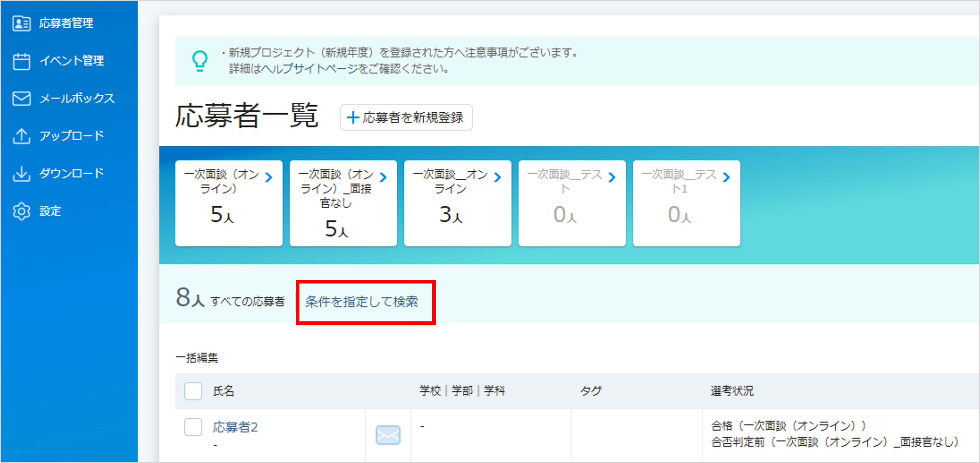This screenshot has height=463, width=980.
Task: Click the 氏名 column header
Action: 223,391
